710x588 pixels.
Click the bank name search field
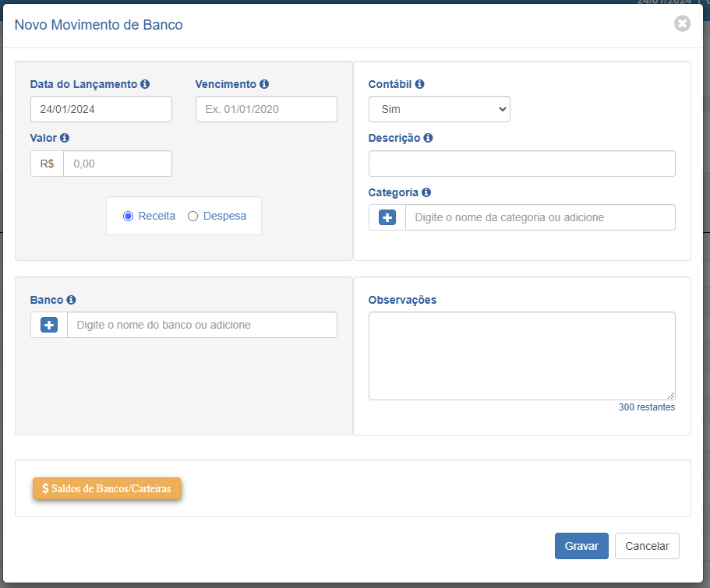click(202, 325)
